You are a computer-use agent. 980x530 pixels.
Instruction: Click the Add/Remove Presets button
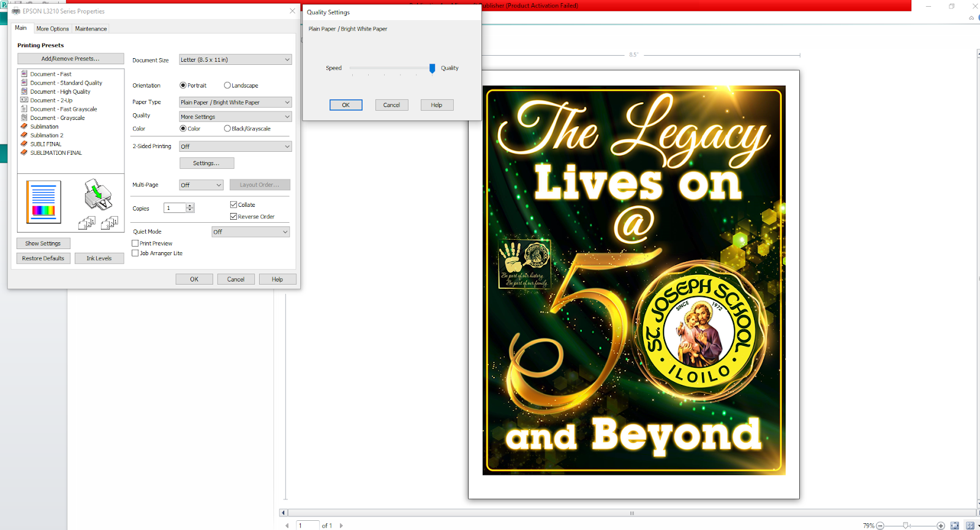tap(70, 59)
